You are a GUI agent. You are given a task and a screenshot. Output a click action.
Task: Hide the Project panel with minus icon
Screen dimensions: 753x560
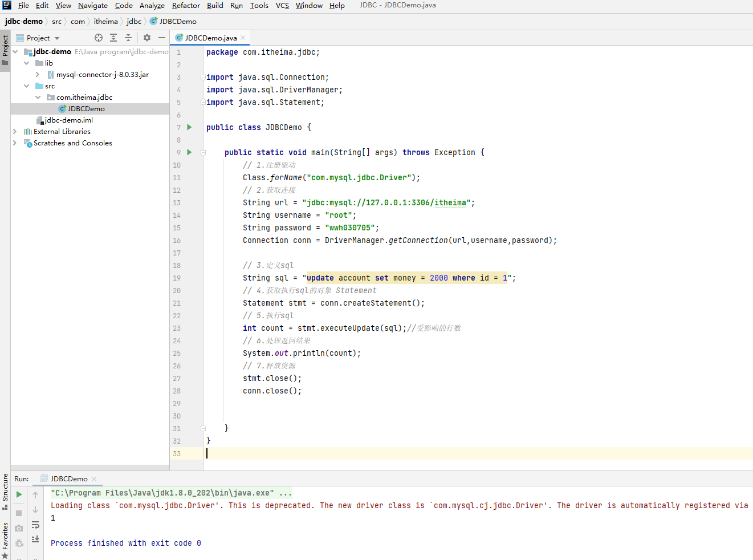coord(162,38)
